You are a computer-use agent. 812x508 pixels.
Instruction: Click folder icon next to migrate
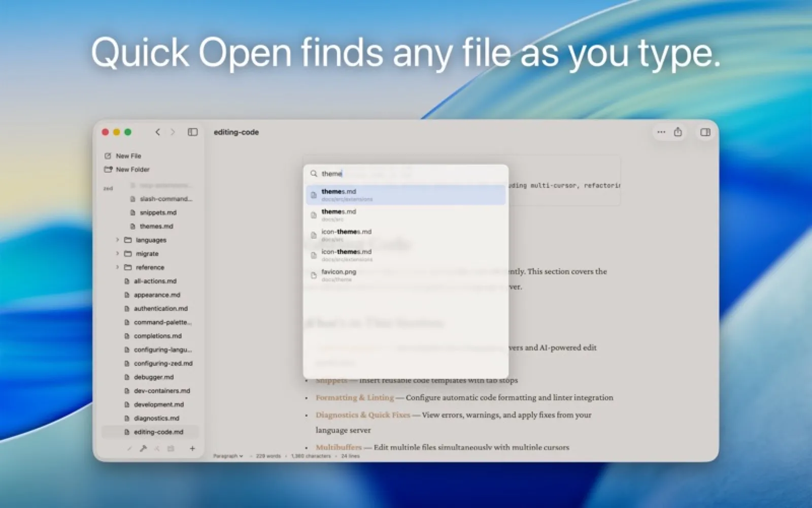click(128, 253)
